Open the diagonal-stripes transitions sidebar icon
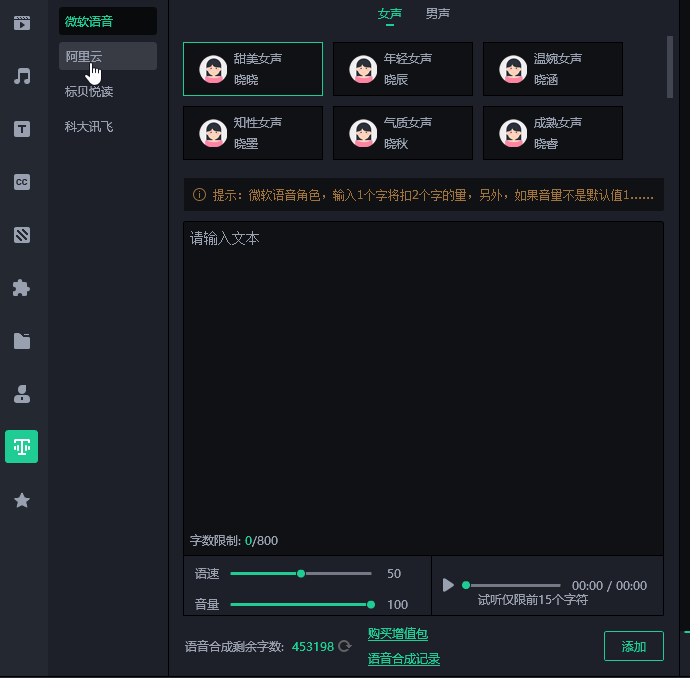 coord(22,235)
